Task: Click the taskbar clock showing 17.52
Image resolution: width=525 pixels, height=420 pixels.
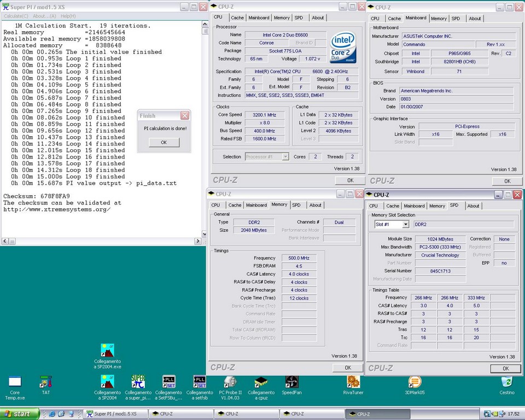Action: tap(514, 414)
